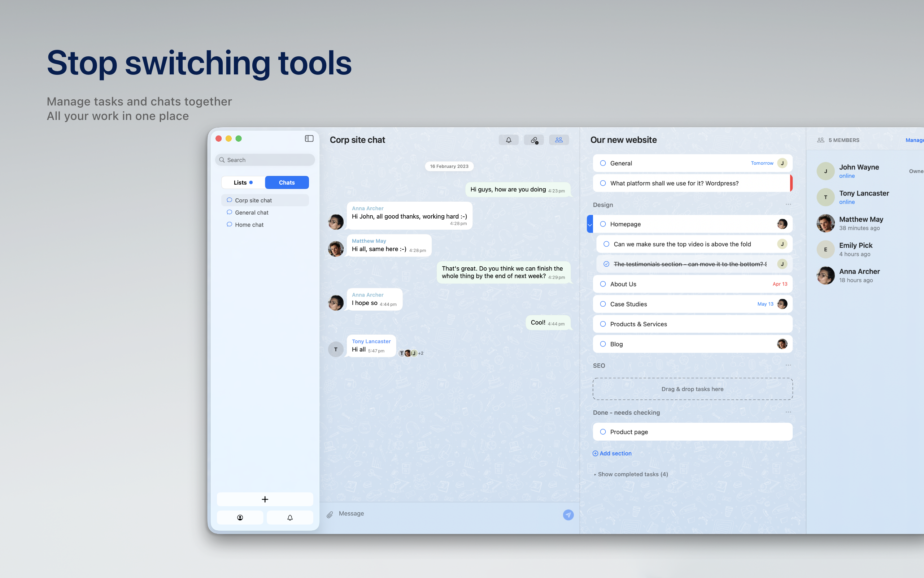Click the link attachment icon in chat header
This screenshot has height=578, width=924.
[x=534, y=140]
